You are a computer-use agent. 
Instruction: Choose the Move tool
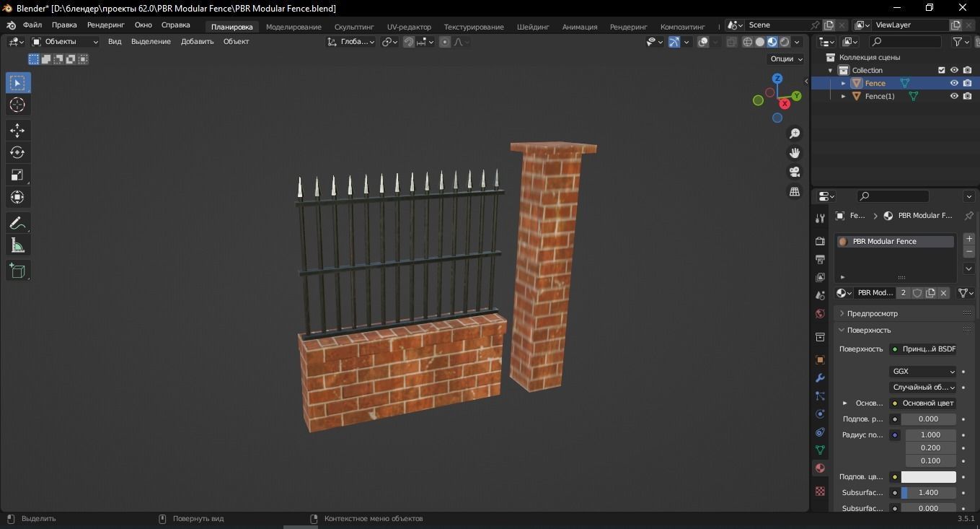(x=17, y=131)
